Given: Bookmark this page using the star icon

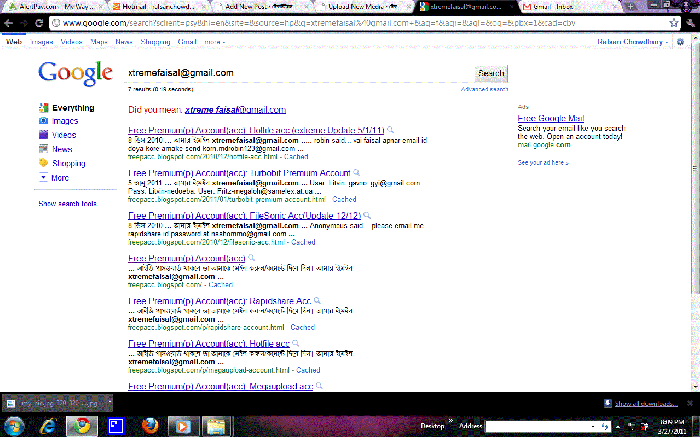Looking at the screenshot, I should (673, 23).
